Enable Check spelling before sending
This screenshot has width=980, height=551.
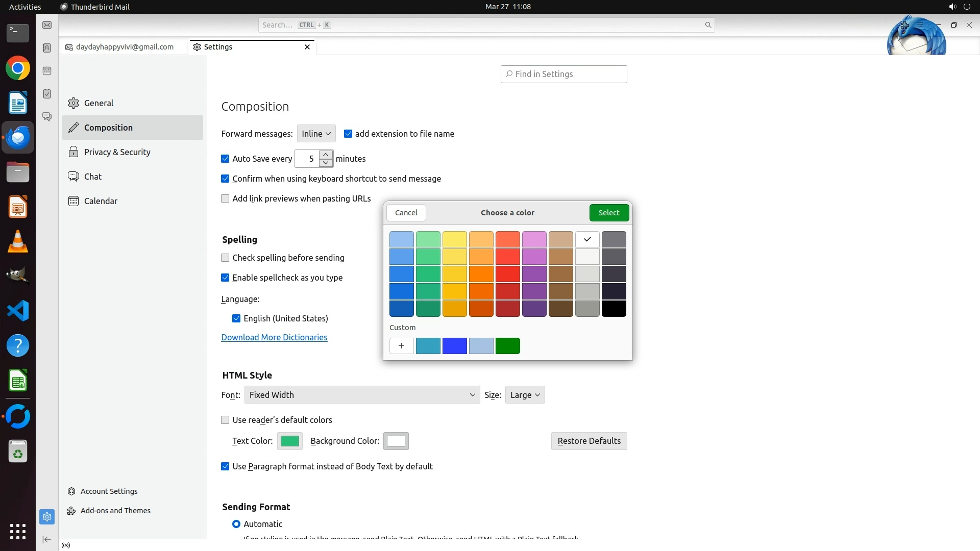point(225,258)
